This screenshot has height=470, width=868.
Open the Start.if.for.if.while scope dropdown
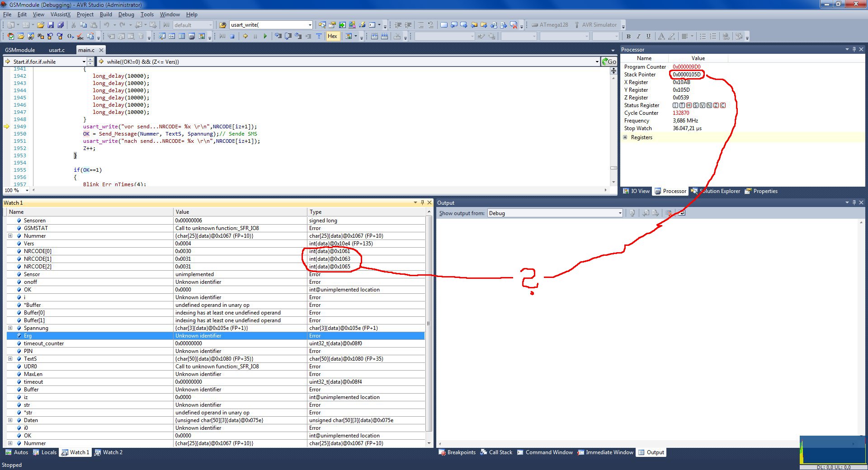[84, 61]
